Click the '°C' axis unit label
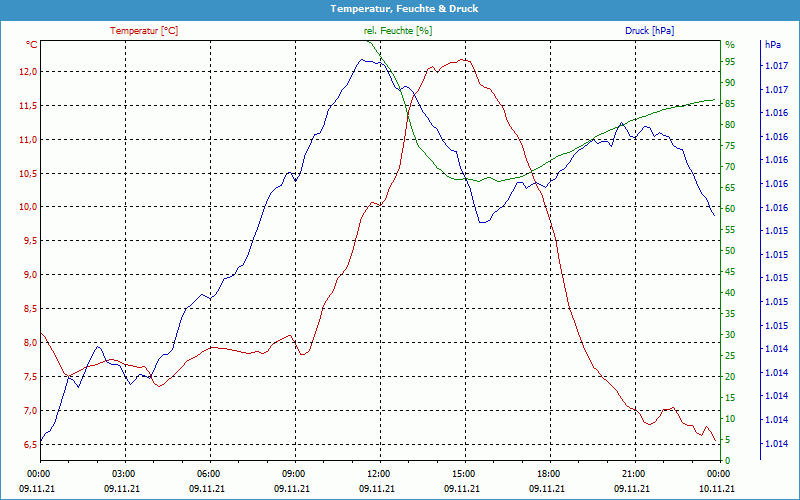Viewport: 800px width, 500px height. click(x=32, y=45)
